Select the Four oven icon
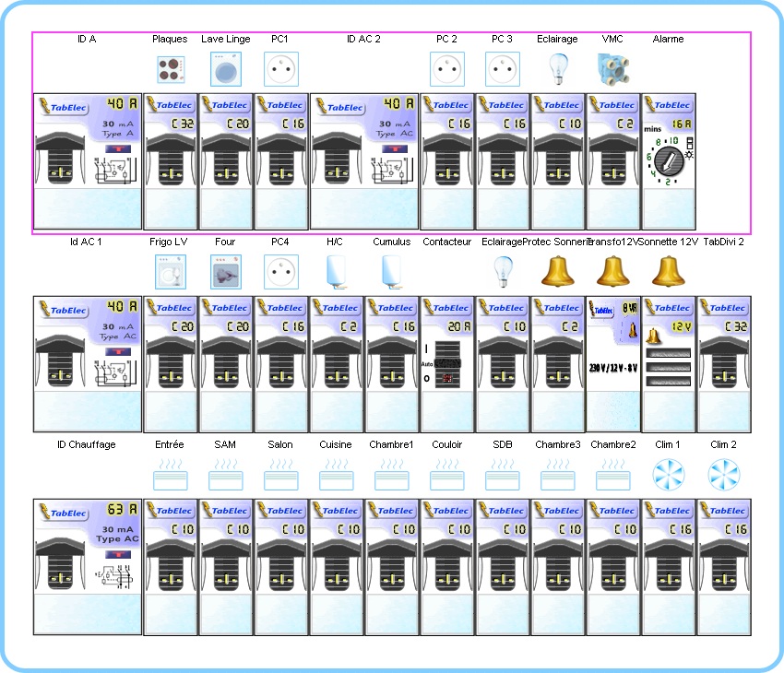This screenshot has height=673, width=784. 225,272
